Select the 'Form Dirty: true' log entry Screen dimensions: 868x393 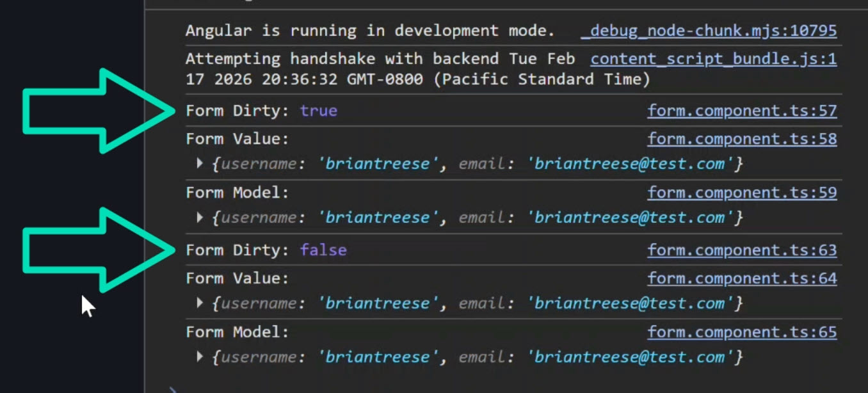[x=256, y=110]
